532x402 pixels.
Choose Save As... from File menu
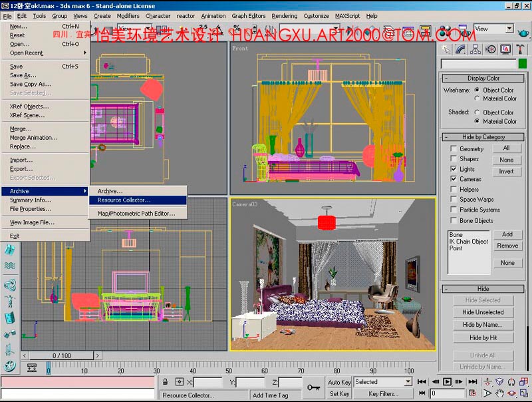click(x=45, y=75)
